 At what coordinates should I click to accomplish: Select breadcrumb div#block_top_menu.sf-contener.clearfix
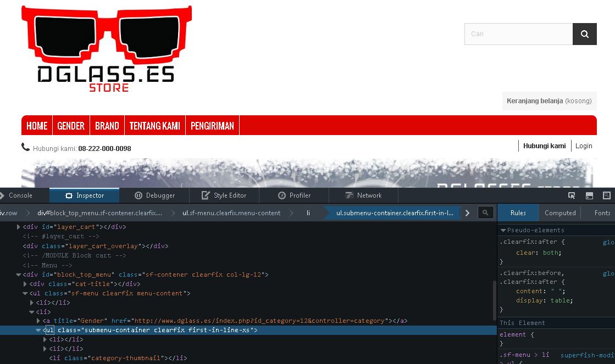tap(99, 213)
